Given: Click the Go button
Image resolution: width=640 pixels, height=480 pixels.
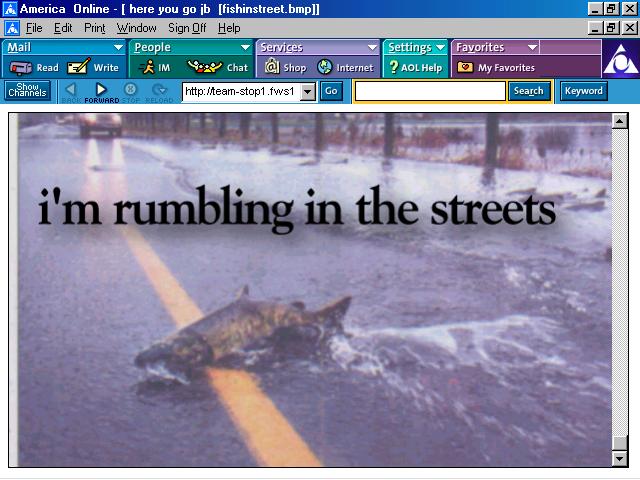Looking at the screenshot, I should [x=331, y=91].
